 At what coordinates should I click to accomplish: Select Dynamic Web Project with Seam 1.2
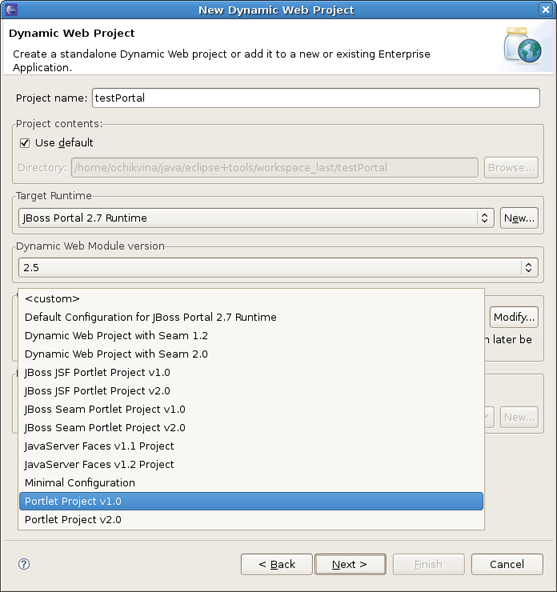(x=251, y=336)
